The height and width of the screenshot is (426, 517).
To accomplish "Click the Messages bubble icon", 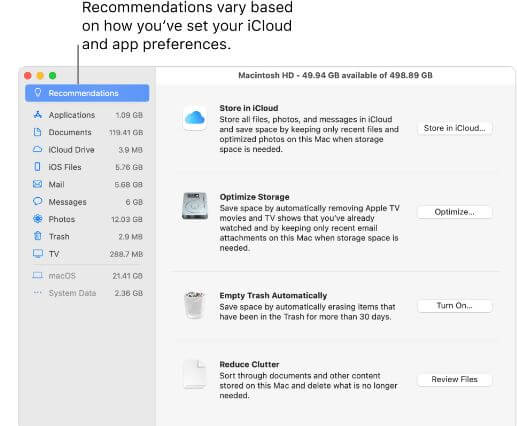I will (38, 201).
